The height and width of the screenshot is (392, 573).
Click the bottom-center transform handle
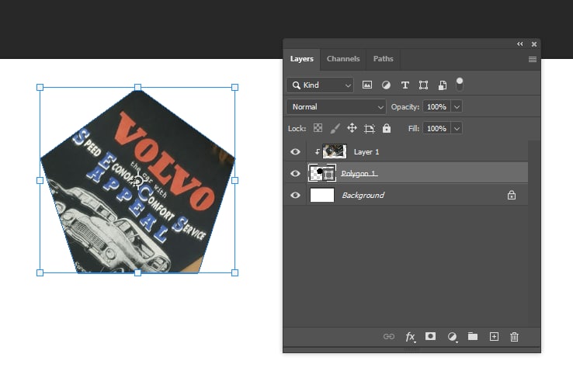coord(137,272)
